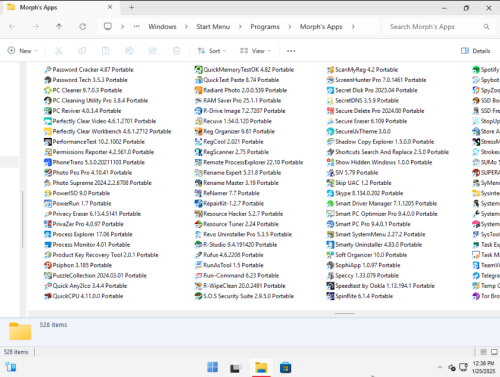Image resolution: width=500 pixels, height=377 pixels.
Task: Refresh the current folder view
Action: click(x=83, y=27)
